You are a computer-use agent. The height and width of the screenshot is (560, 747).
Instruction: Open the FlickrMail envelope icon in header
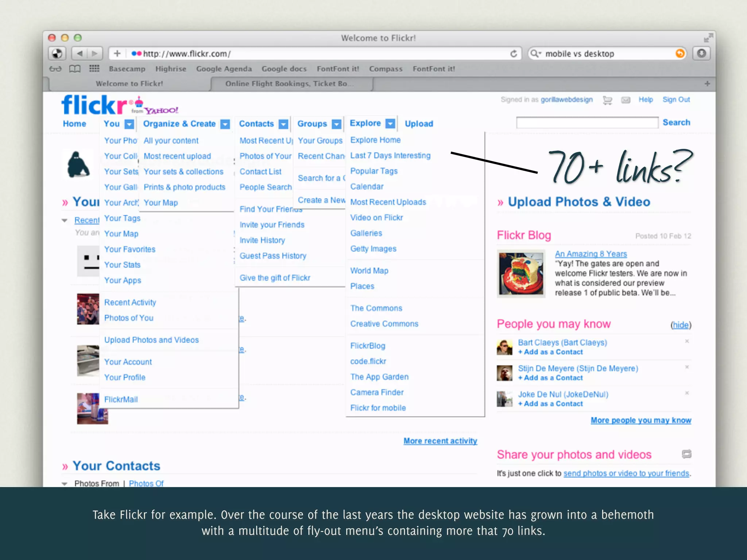coord(626,100)
